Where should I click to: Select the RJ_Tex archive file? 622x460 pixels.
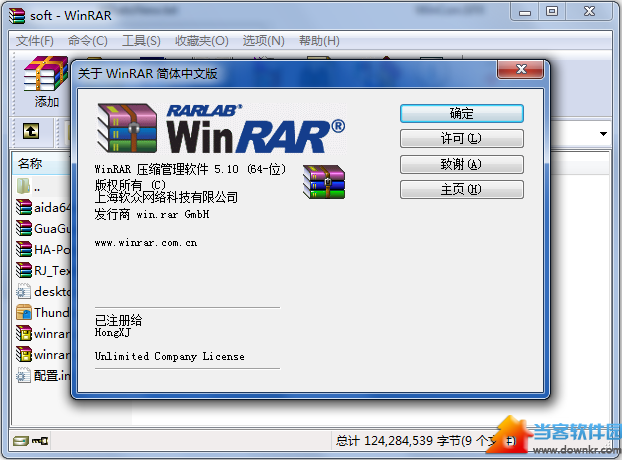tap(43, 270)
